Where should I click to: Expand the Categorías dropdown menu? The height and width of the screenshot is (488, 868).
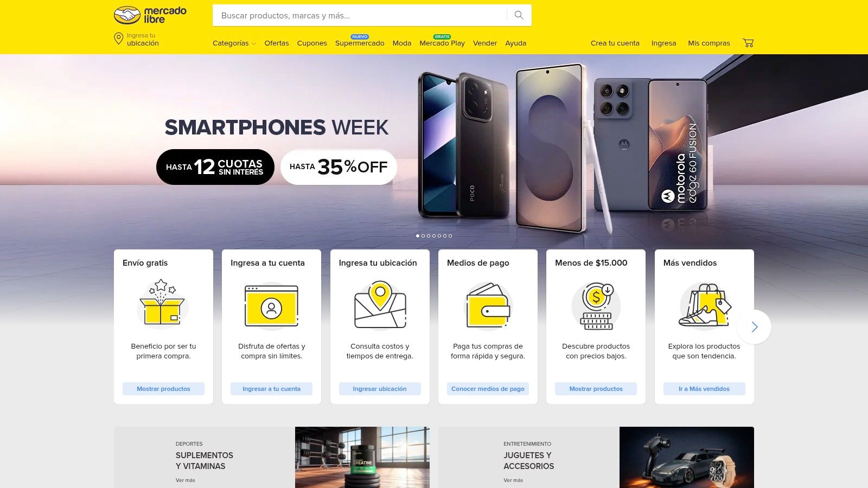(x=234, y=43)
